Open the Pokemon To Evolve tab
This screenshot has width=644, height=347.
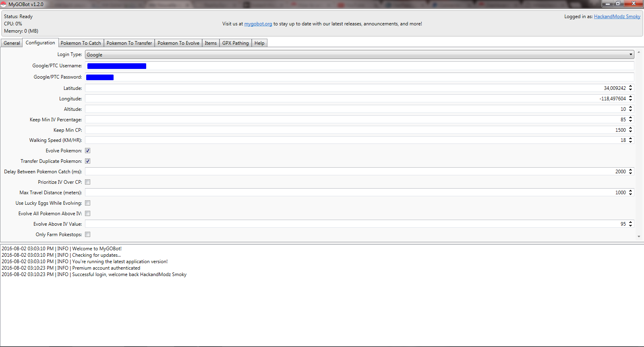pyautogui.click(x=178, y=43)
